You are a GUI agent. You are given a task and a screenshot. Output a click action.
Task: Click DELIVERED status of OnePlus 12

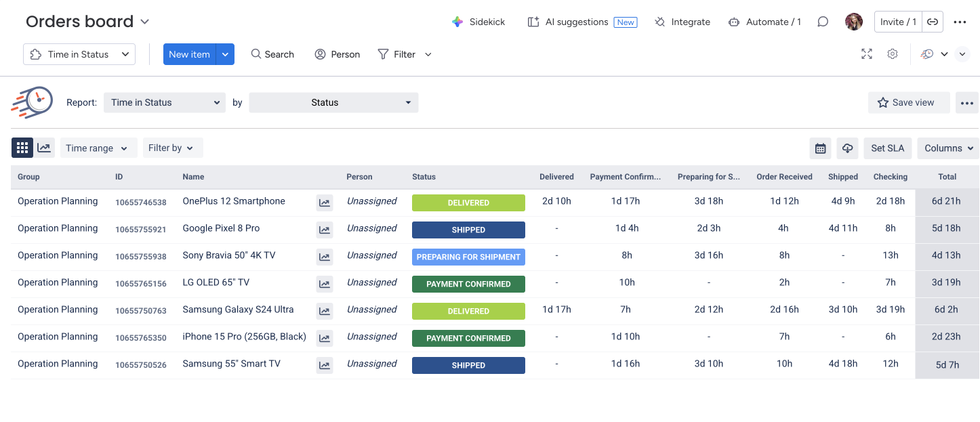[468, 203]
